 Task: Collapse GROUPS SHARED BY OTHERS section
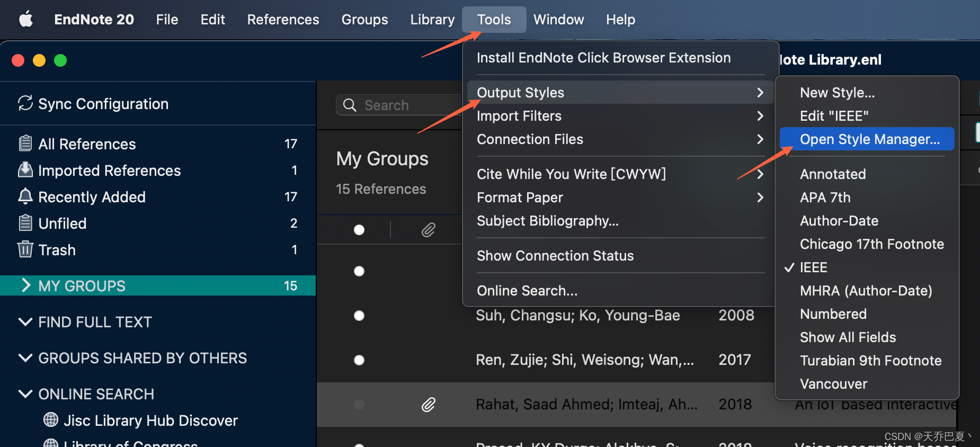click(25, 357)
